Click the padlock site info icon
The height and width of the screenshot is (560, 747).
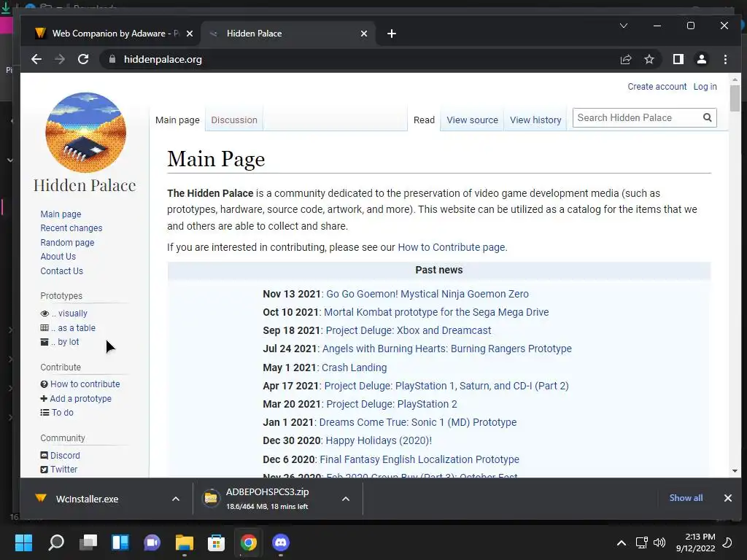112,59
